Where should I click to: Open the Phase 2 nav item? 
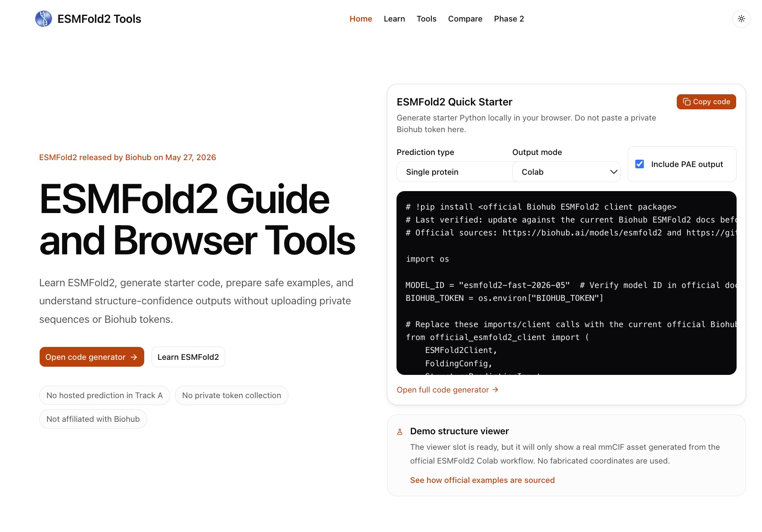point(509,19)
